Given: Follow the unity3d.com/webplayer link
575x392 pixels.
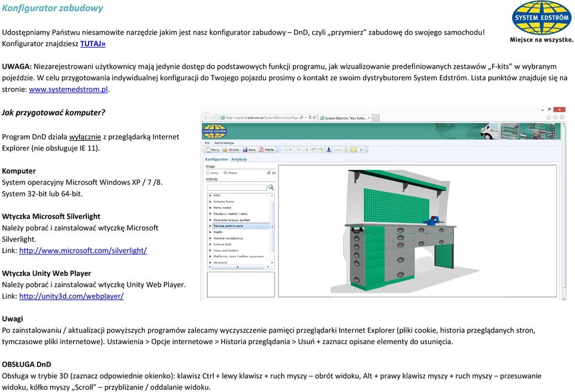Looking at the screenshot, I should pos(71,296).
